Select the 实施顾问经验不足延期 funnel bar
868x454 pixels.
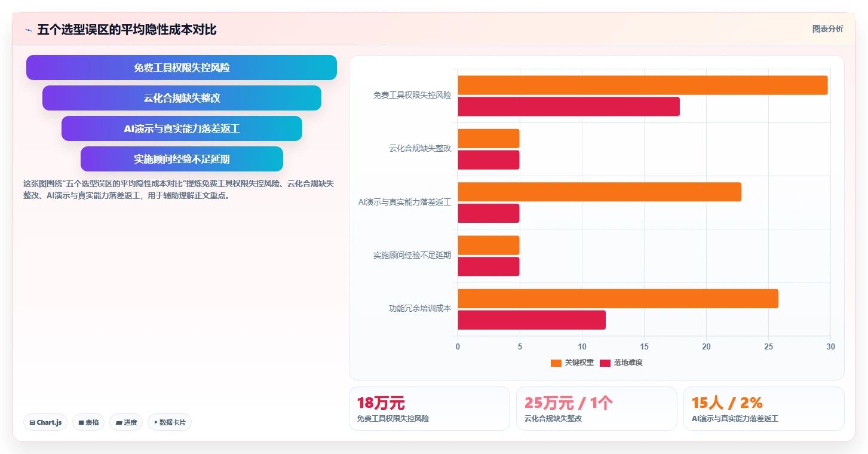point(182,159)
